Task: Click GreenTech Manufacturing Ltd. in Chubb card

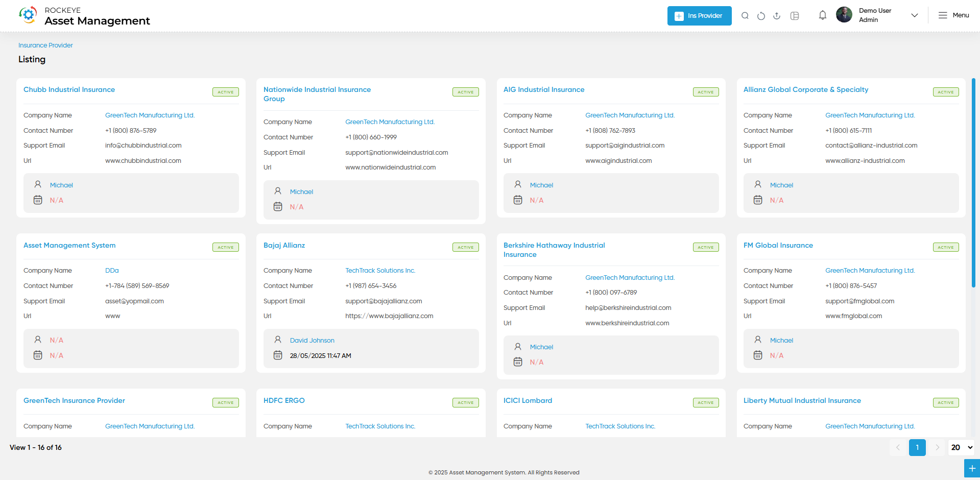Action: click(x=150, y=115)
